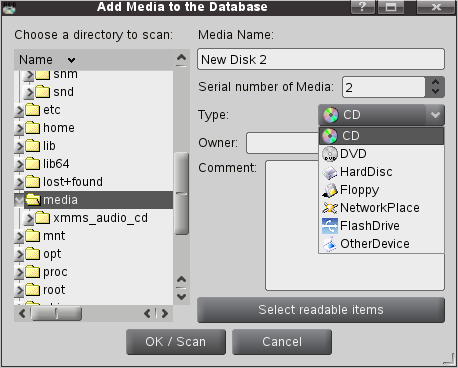Expand the lib64 directory node
This screenshot has height=368, width=458.
20,164
